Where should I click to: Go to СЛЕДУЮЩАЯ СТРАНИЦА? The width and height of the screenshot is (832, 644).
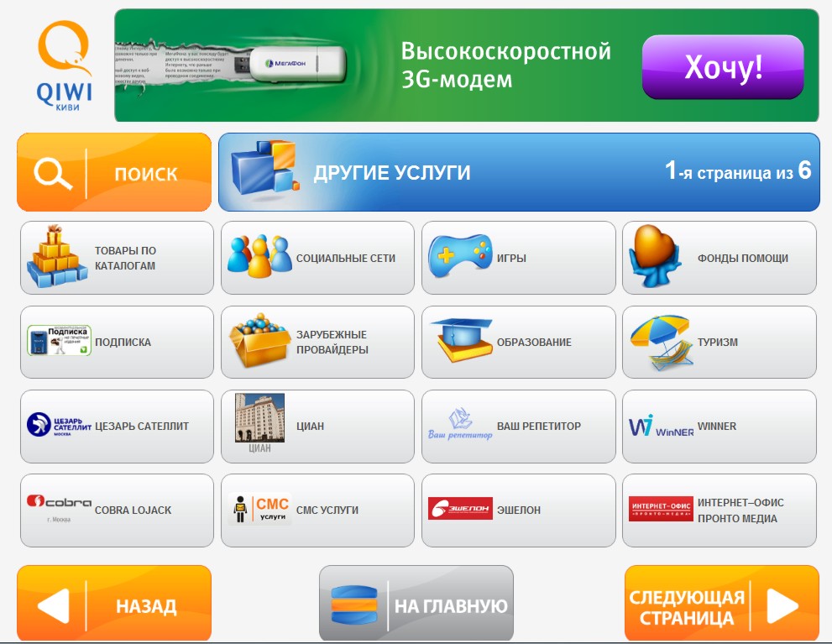point(687,607)
